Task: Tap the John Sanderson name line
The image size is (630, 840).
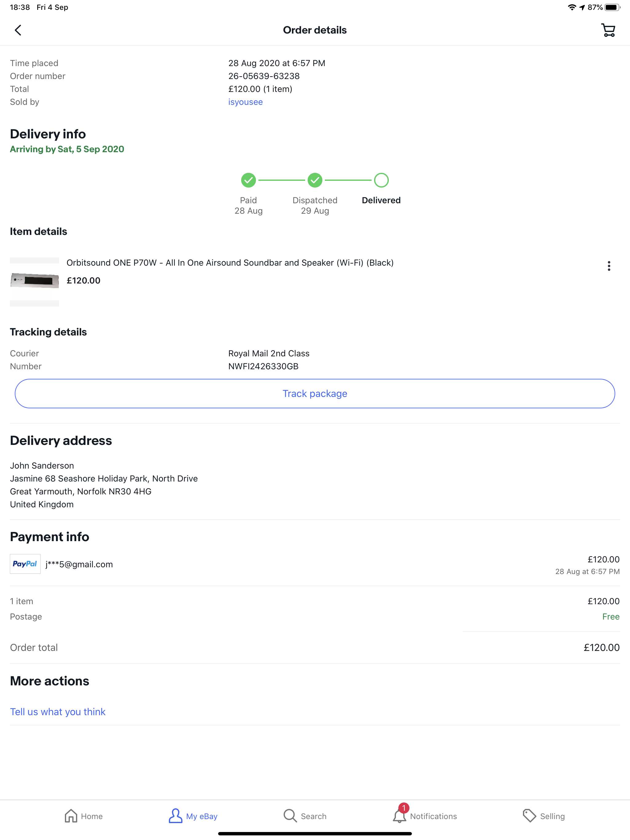Action: [42, 466]
